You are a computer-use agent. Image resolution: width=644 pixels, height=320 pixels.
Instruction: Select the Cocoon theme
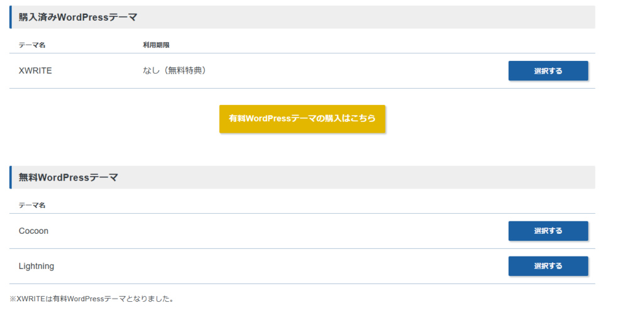tap(548, 231)
